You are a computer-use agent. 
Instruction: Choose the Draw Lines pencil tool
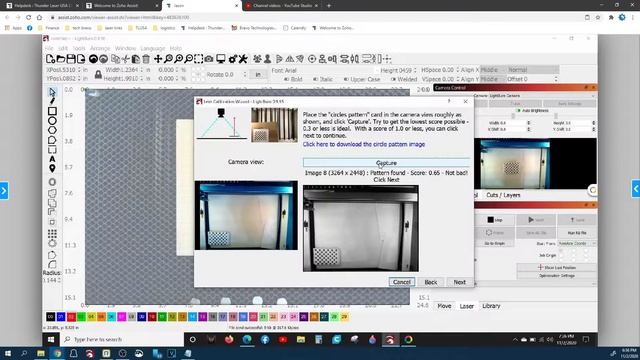click(52, 101)
